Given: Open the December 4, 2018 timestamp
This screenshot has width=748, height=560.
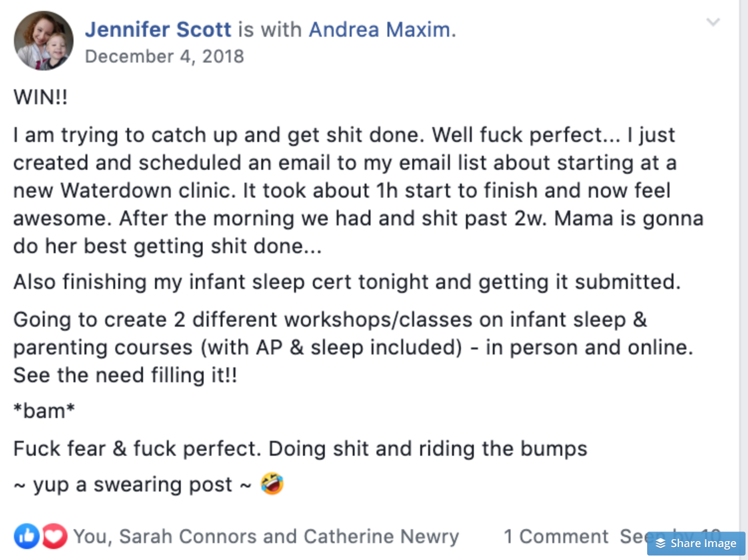Looking at the screenshot, I should pos(164,57).
